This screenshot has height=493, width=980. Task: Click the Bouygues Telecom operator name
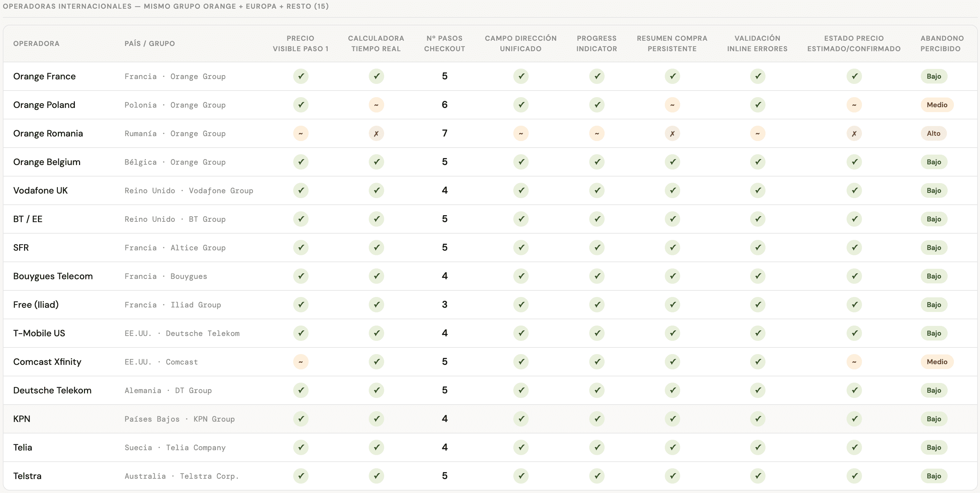[x=53, y=276]
